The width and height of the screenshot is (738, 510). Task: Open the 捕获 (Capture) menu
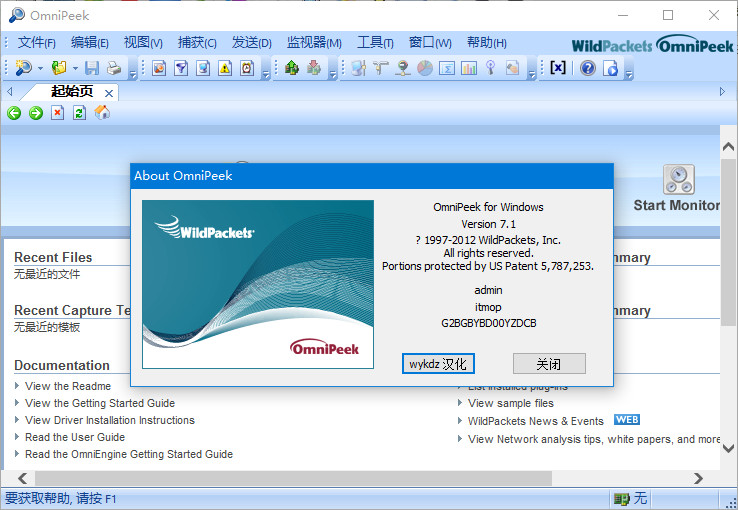coord(196,43)
